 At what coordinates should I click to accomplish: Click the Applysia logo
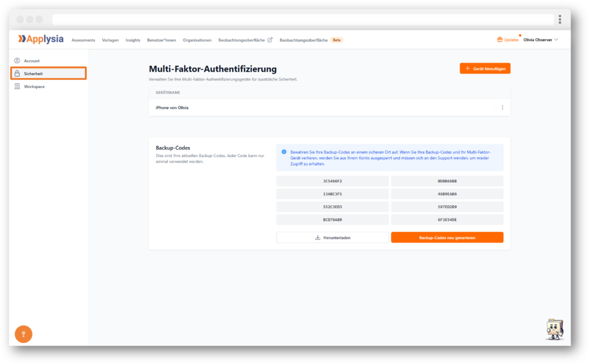[41, 39]
